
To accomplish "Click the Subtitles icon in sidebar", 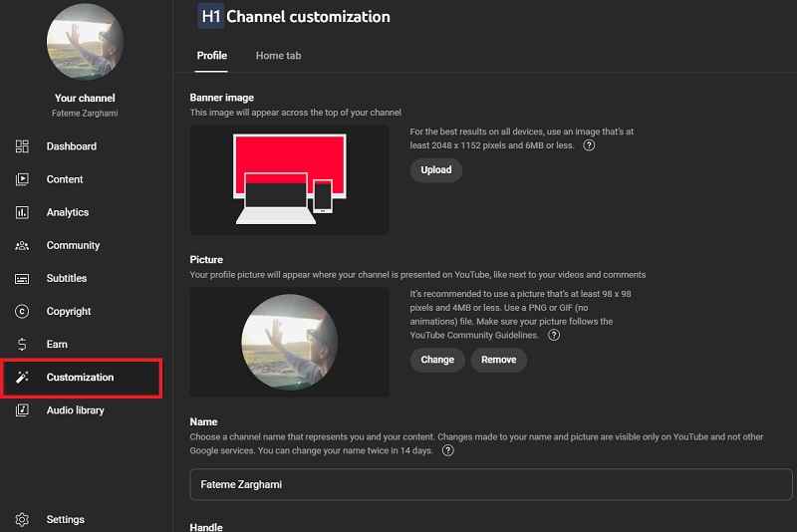I will tap(22, 278).
